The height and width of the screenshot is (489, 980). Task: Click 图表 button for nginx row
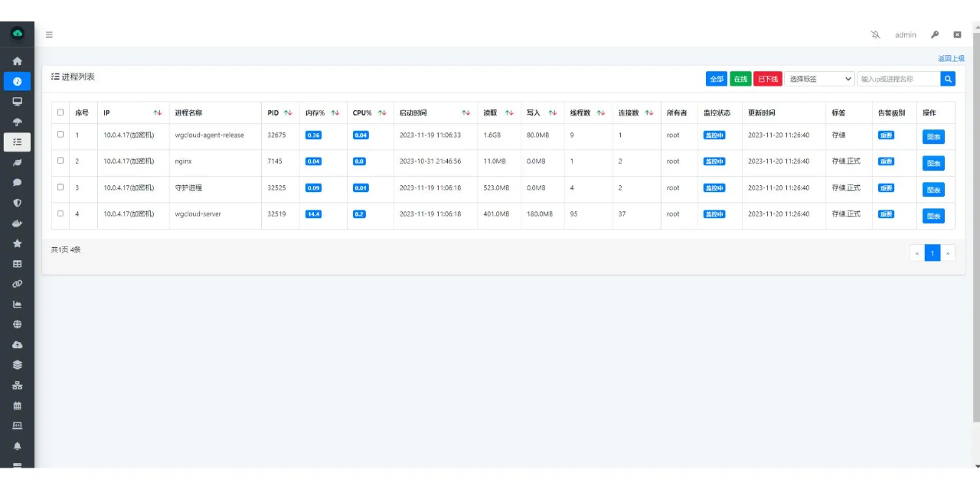(933, 163)
